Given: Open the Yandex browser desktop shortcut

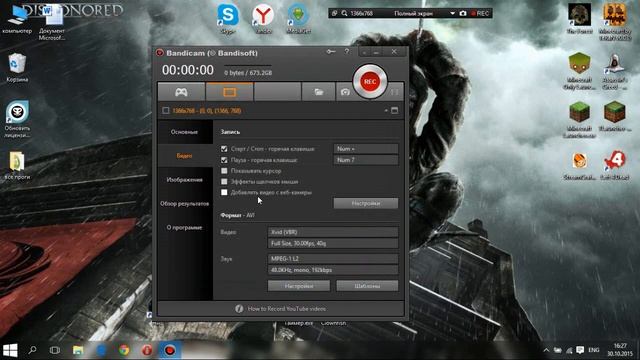Looking at the screenshot, I should tap(263, 18).
